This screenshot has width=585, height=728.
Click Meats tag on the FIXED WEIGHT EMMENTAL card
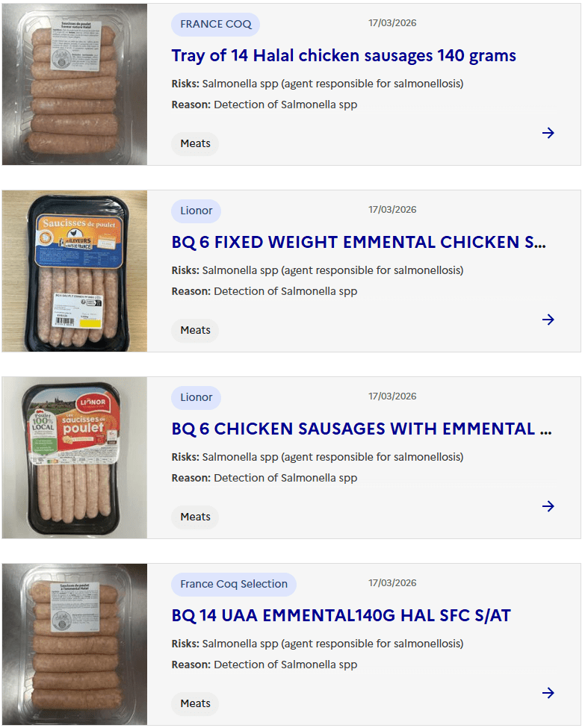[195, 330]
